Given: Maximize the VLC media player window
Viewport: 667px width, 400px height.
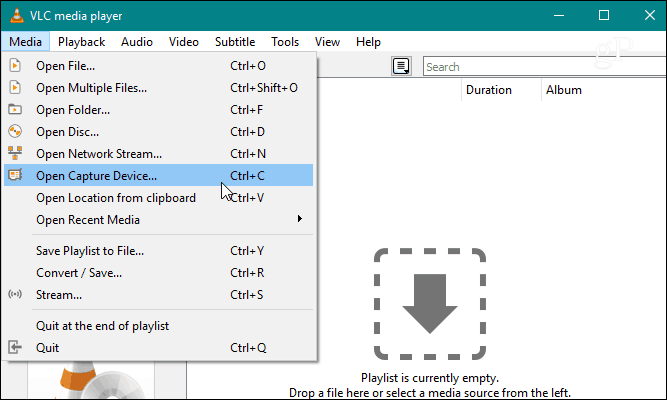Looking at the screenshot, I should [604, 15].
